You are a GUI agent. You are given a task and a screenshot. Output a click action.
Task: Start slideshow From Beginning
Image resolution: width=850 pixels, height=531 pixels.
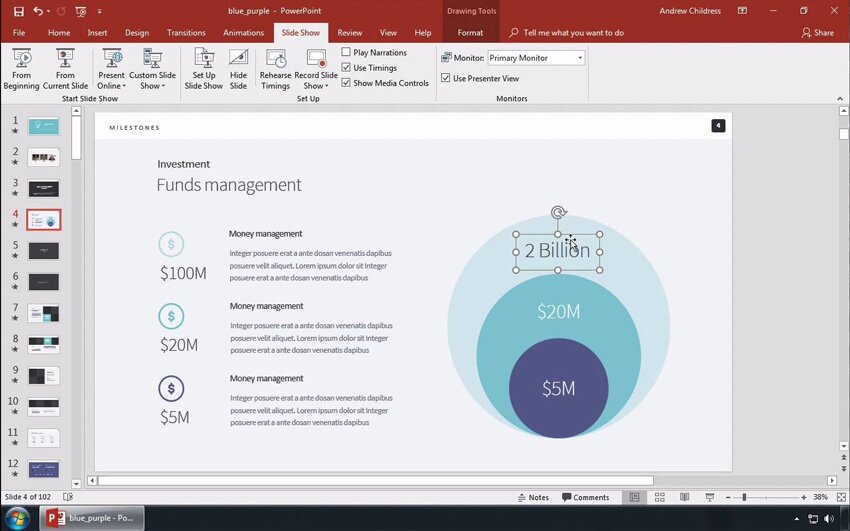point(21,68)
